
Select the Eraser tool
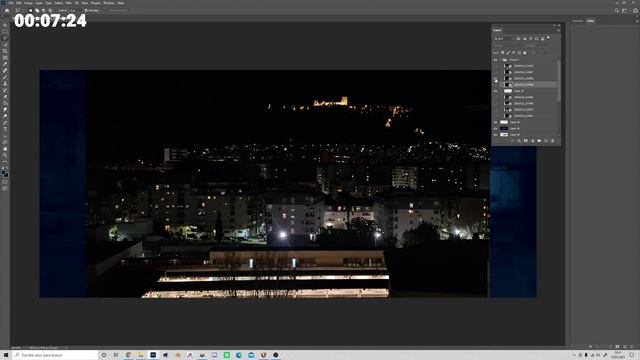[x=5, y=97]
